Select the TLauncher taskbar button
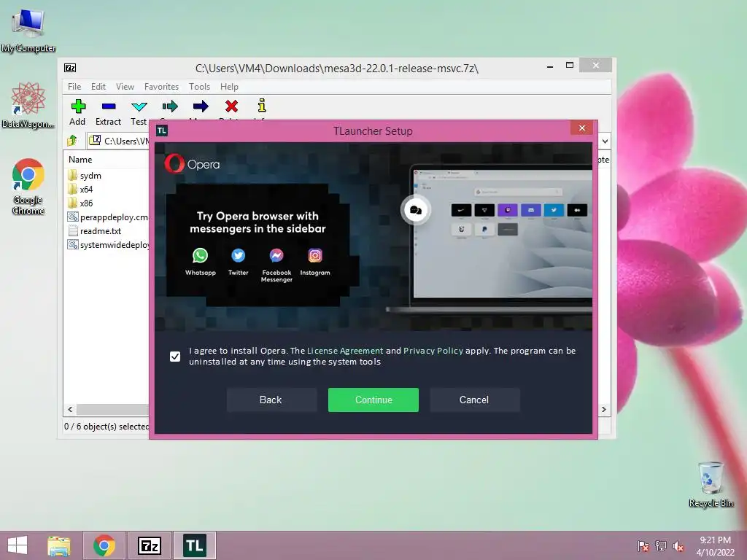This screenshot has height=560, width=747. [194, 545]
